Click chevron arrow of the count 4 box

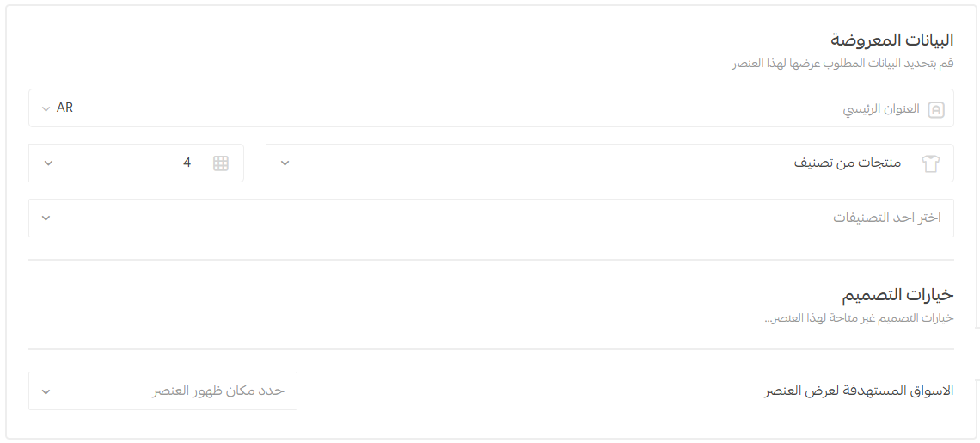coord(48,163)
